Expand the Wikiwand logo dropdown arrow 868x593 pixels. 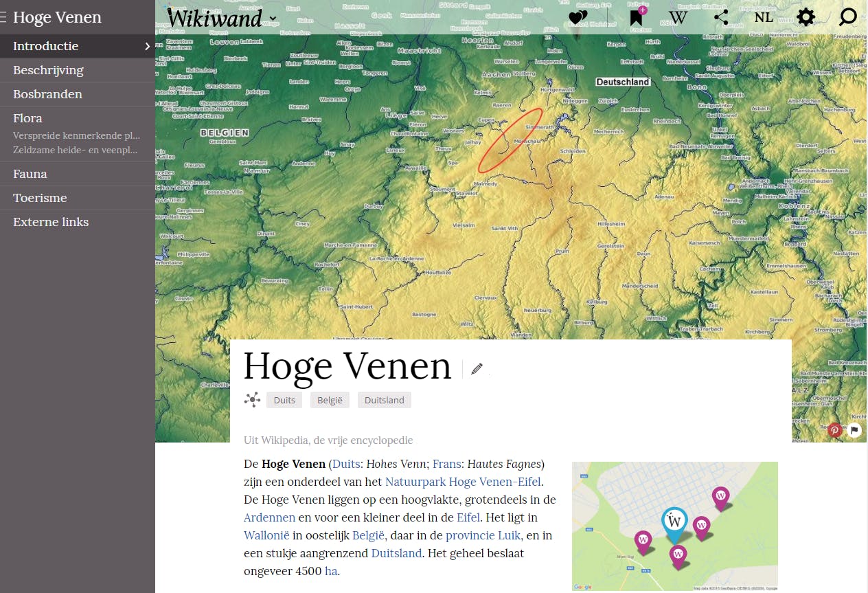click(x=273, y=19)
